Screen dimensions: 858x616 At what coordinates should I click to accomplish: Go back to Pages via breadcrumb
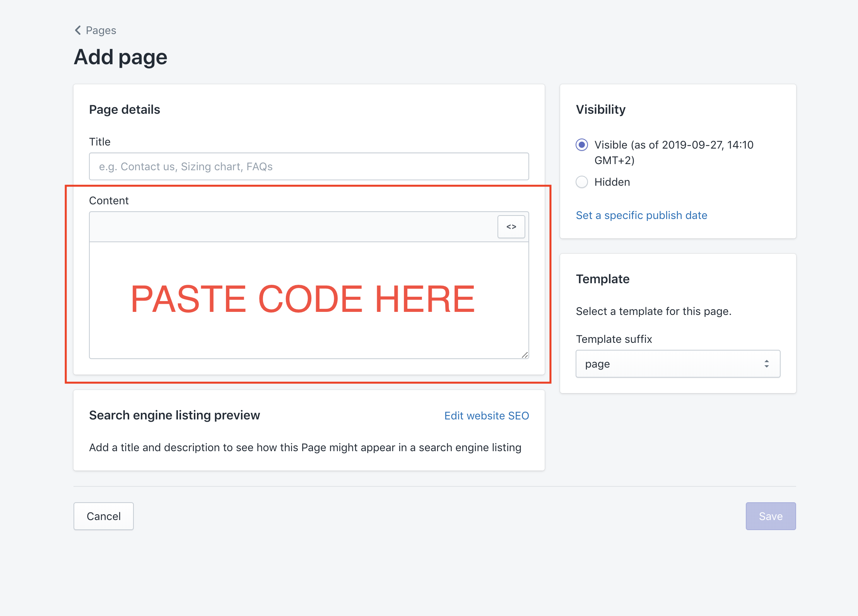point(95,30)
